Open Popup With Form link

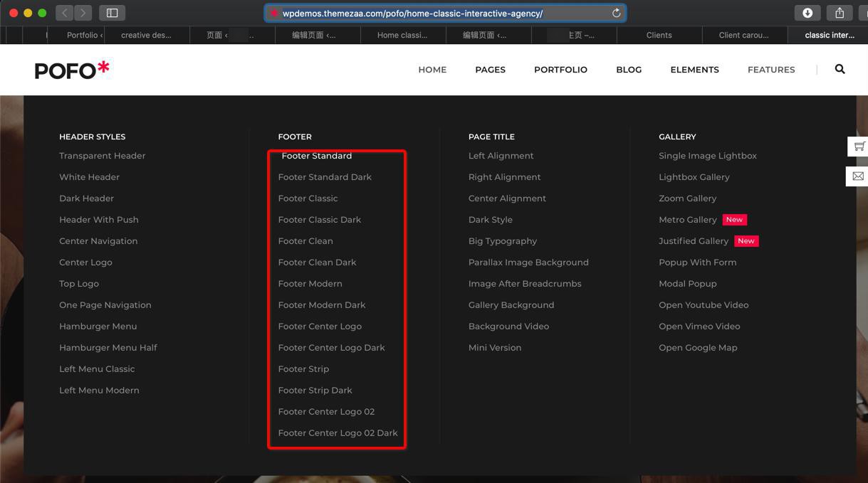697,262
